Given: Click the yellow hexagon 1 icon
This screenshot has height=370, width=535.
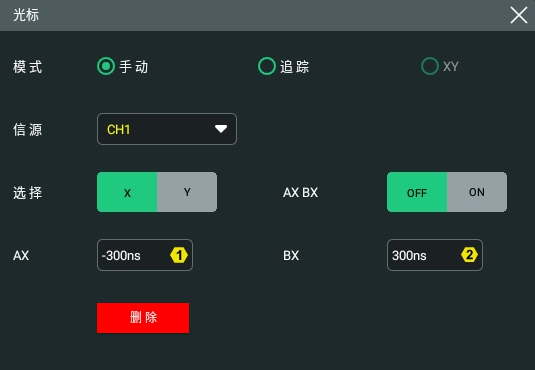Looking at the screenshot, I should (179, 255).
